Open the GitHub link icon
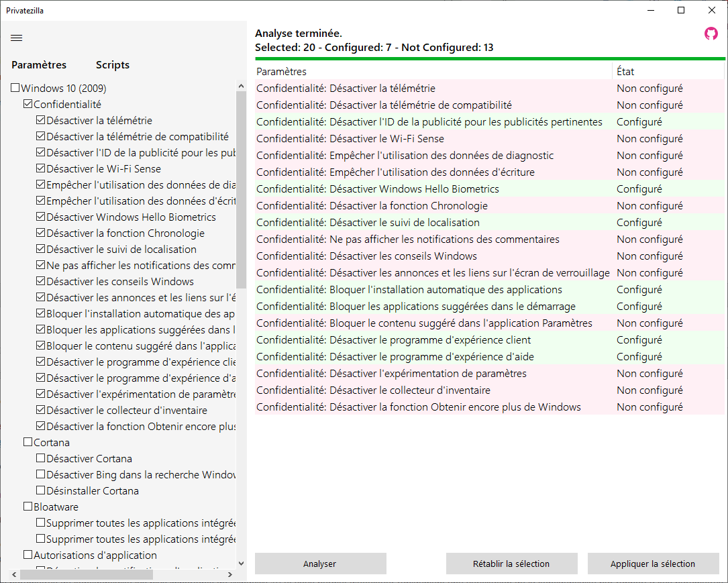The image size is (728, 583). 711,34
